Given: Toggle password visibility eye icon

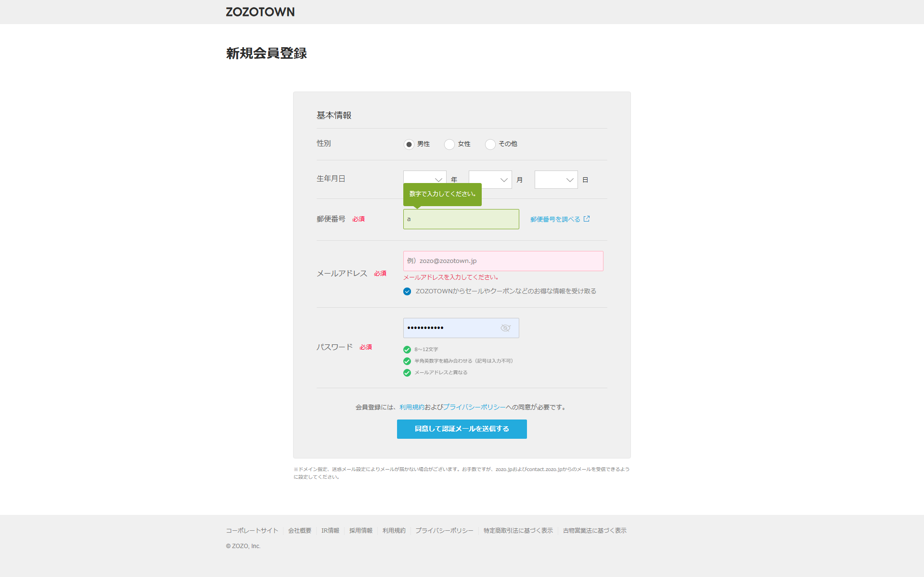Looking at the screenshot, I should pos(505,328).
